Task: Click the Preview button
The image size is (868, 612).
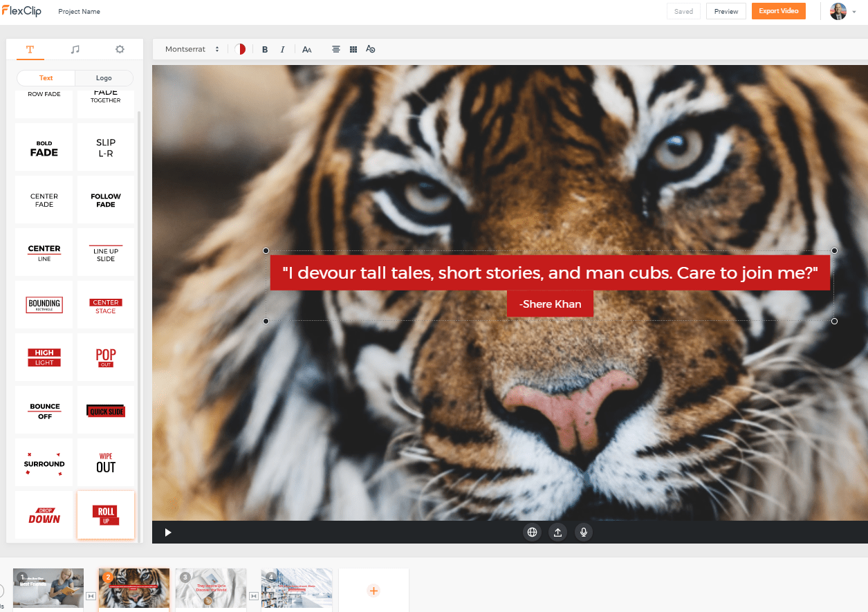Action: pos(726,11)
